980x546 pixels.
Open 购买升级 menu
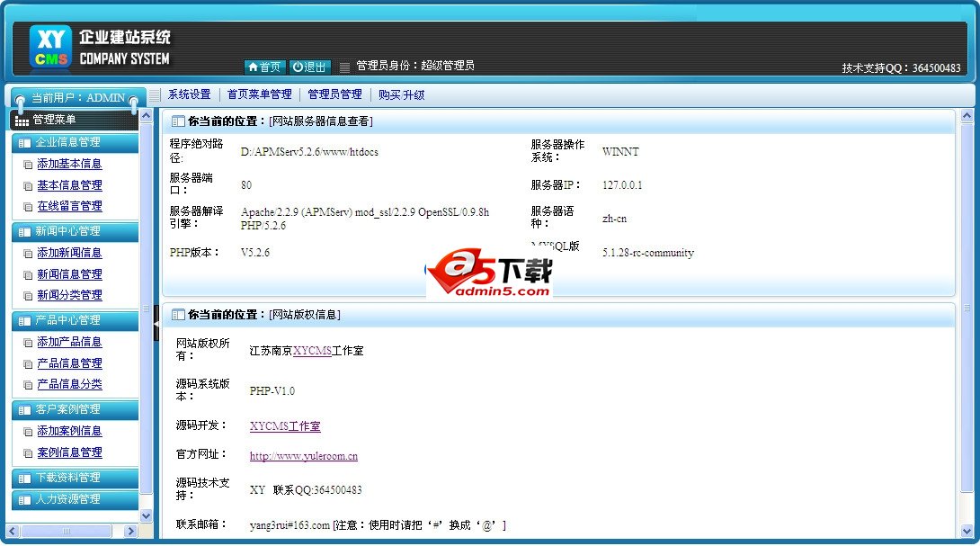coord(401,95)
